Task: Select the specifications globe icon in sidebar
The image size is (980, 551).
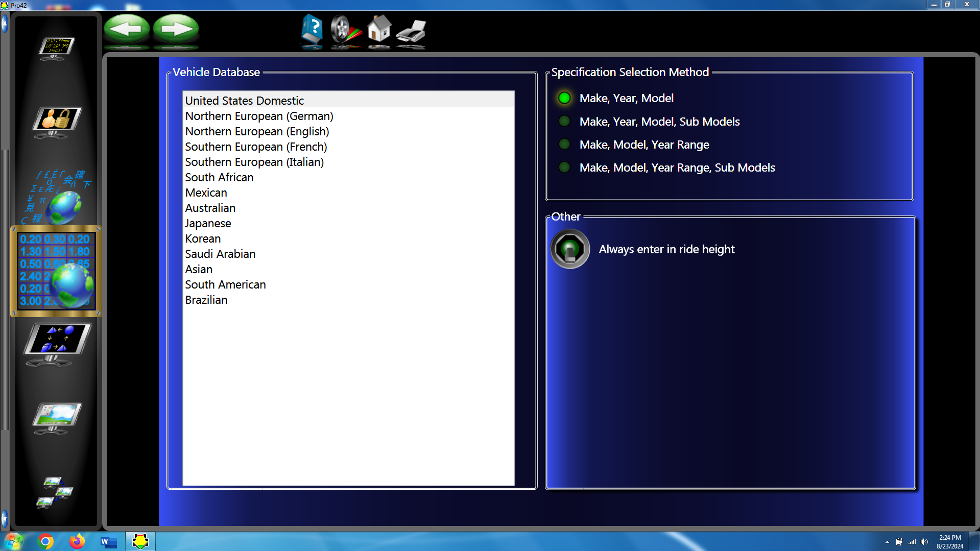Action: tap(56, 271)
